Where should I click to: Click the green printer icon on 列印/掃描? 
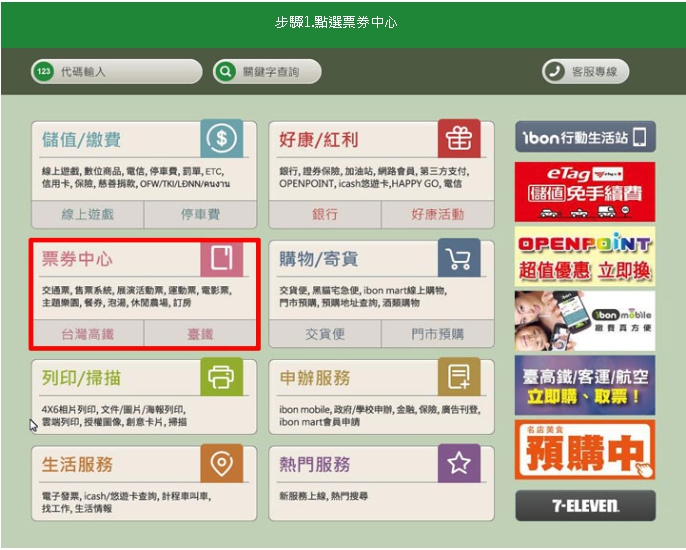pyautogui.click(x=221, y=377)
